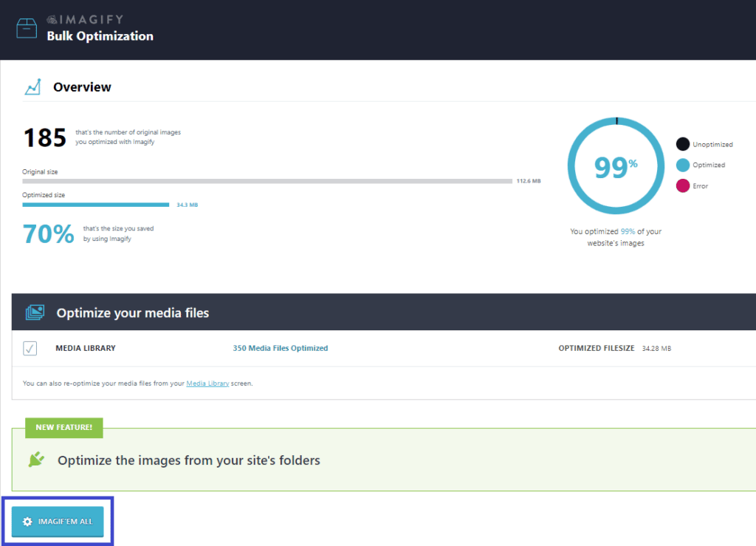Click the 70% saved figure

[48, 234]
